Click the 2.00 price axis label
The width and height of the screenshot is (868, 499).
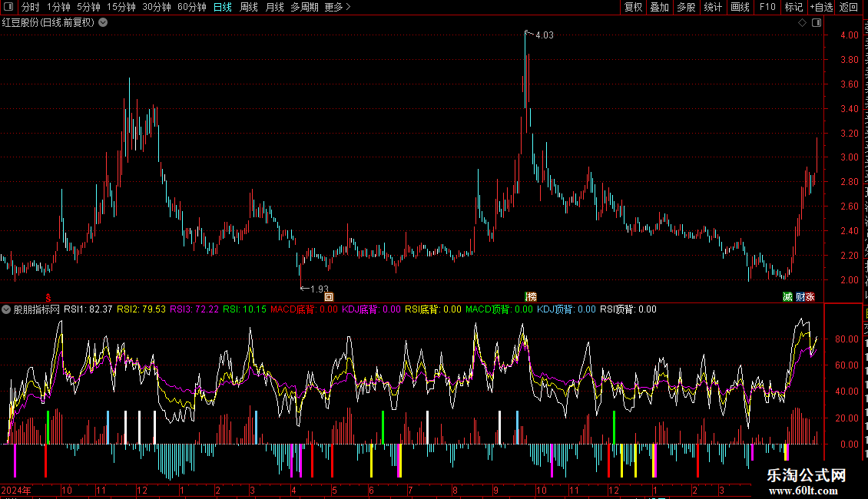tap(849, 280)
